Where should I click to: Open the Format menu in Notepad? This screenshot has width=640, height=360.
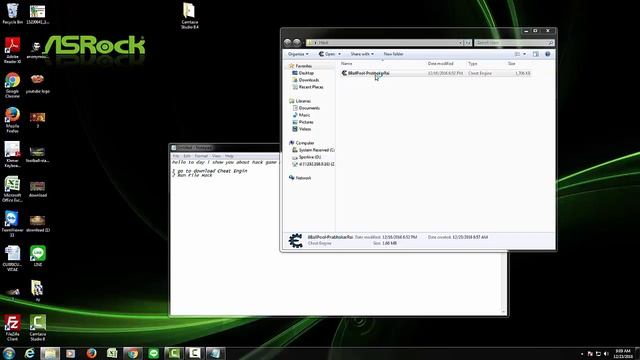[x=201, y=156]
